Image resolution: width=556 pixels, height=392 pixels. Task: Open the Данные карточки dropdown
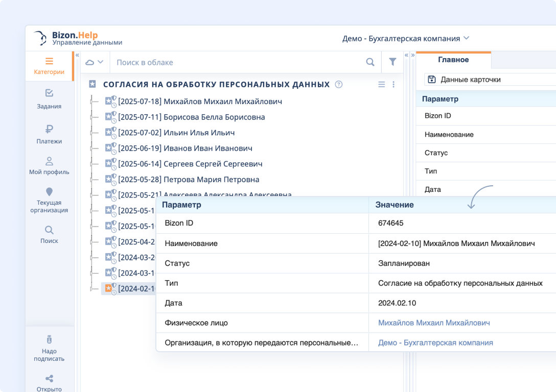click(470, 80)
